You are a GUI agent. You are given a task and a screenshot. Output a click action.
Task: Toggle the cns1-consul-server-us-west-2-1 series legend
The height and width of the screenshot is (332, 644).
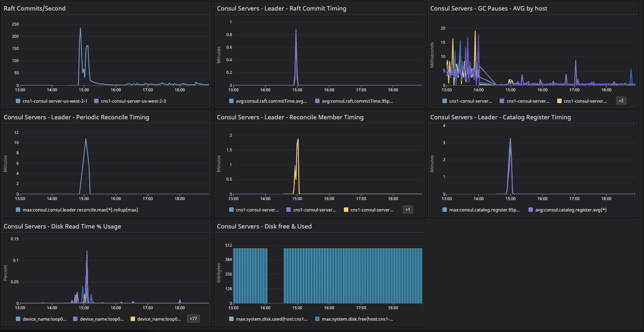55,101
